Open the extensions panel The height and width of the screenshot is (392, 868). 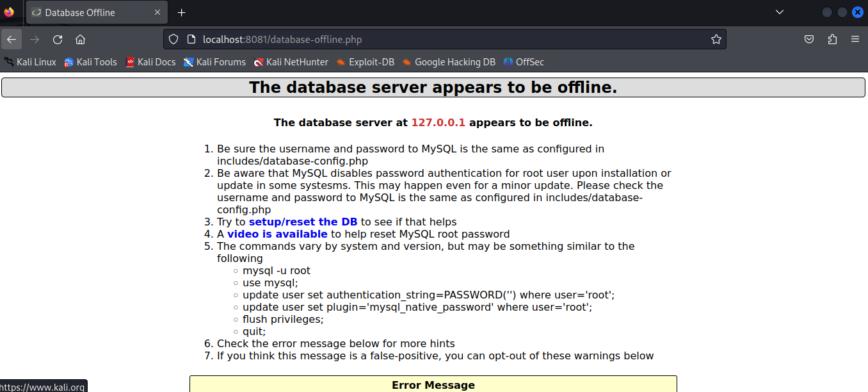point(832,38)
